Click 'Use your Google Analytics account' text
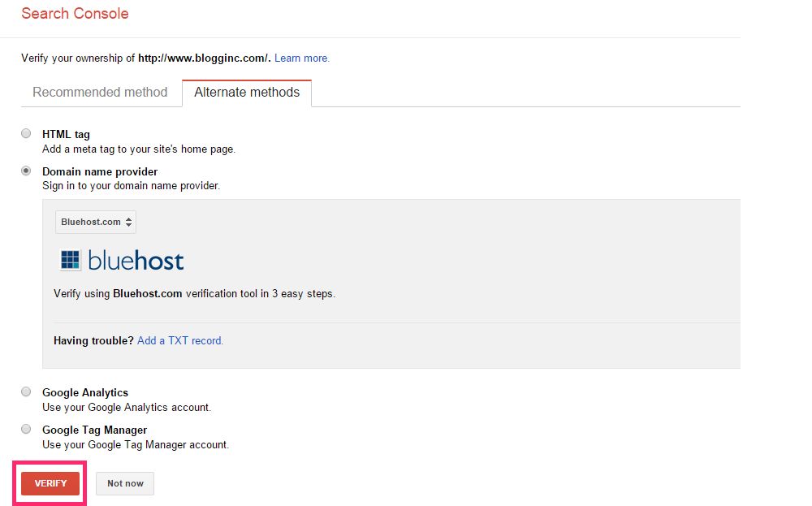Image resolution: width=812 pixels, height=506 pixels. (127, 408)
